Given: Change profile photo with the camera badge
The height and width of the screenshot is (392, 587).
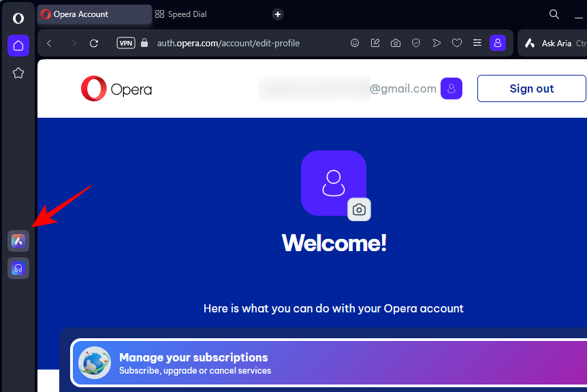Looking at the screenshot, I should (x=359, y=210).
